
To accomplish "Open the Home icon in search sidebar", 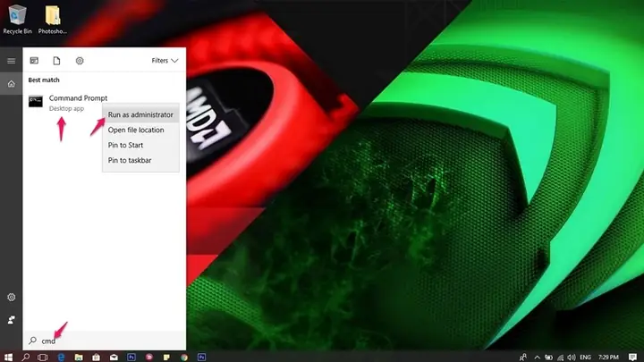I will tap(11, 84).
